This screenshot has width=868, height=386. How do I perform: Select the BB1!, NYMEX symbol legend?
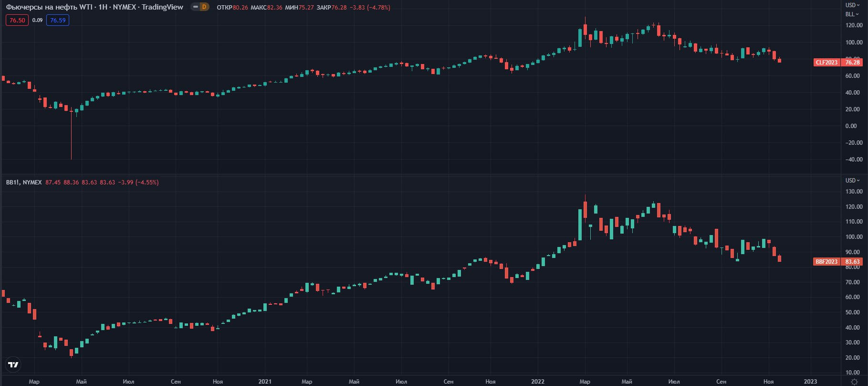pos(24,182)
